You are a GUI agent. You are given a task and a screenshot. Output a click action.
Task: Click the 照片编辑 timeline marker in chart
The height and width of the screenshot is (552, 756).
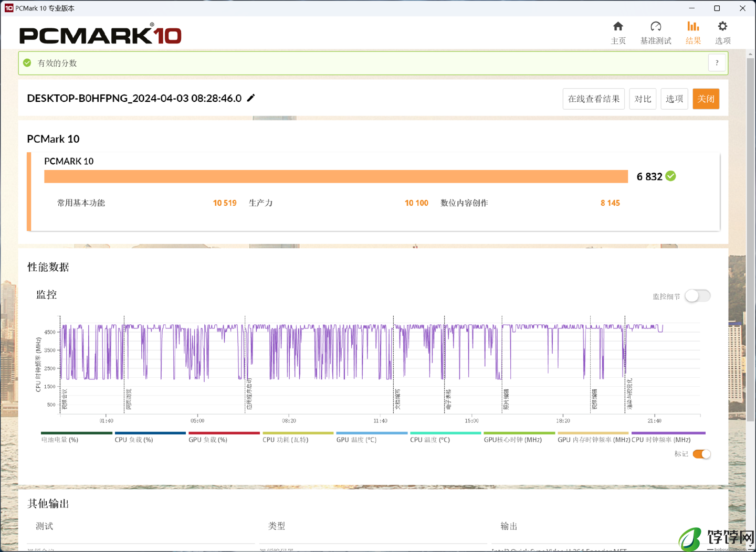506,399
